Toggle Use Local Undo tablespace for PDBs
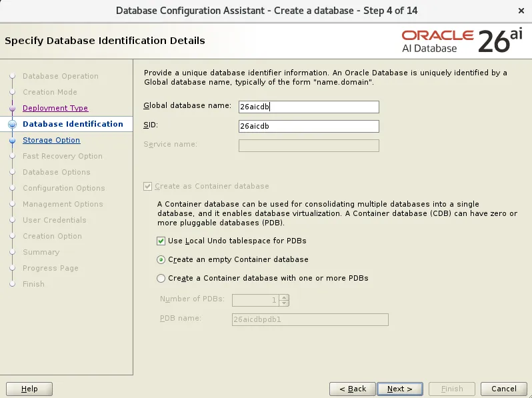 (161, 241)
